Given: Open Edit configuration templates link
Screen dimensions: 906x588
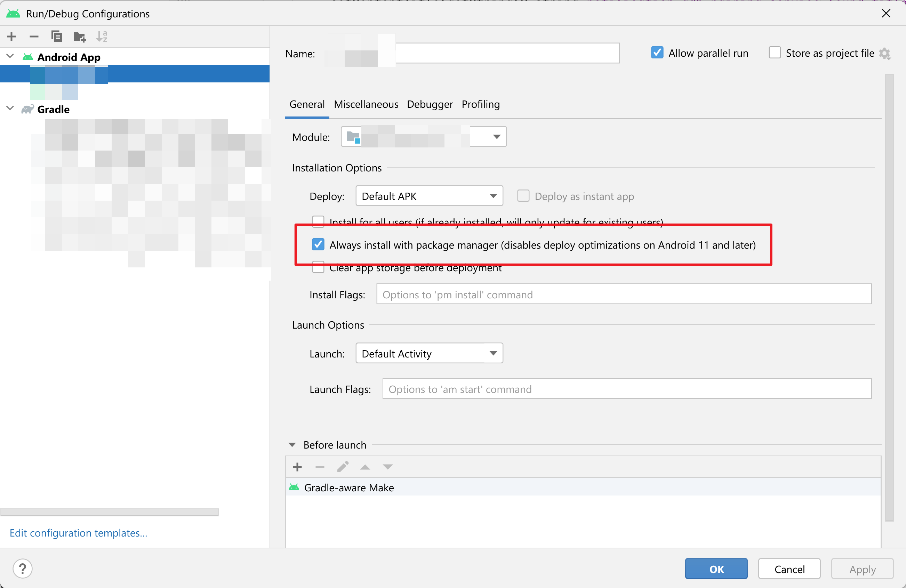Looking at the screenshot, I should 78,533.
